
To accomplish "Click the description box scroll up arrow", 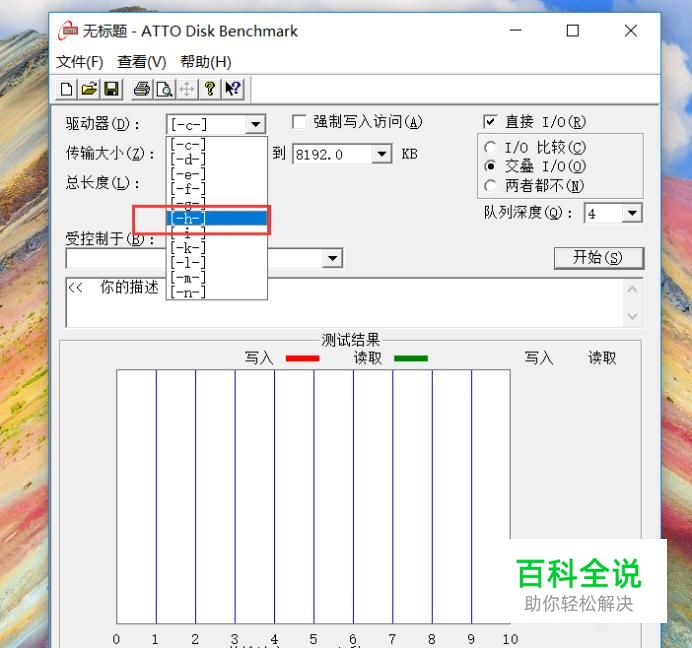I will point(632,290).
